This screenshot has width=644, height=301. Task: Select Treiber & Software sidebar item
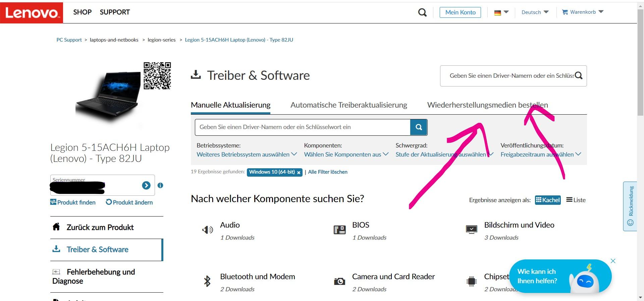(107, 250)
